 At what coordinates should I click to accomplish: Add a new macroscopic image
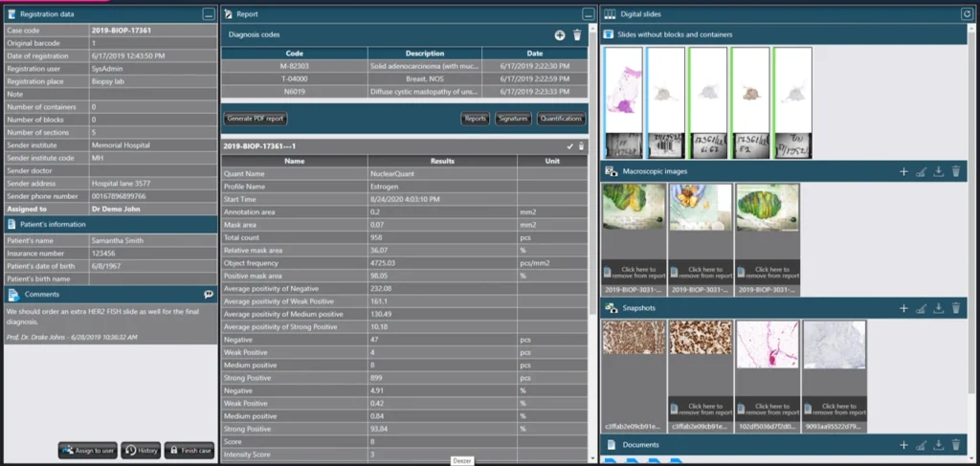tap(903, 172)
